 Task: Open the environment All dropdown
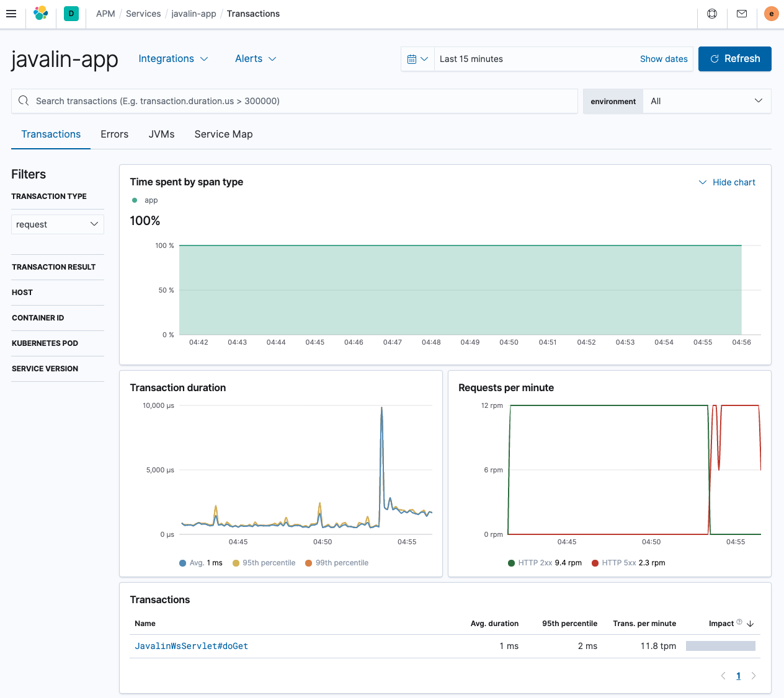[x=706, y=100]
